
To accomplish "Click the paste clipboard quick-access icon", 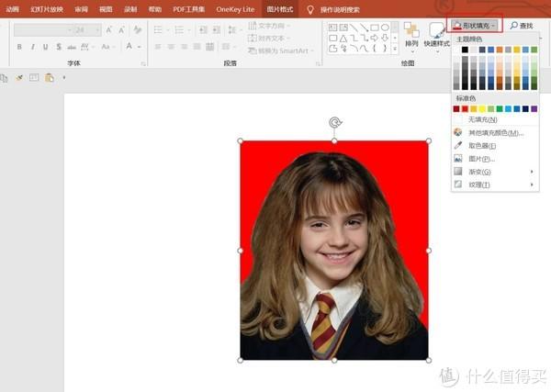I will (x=50, y=78).
